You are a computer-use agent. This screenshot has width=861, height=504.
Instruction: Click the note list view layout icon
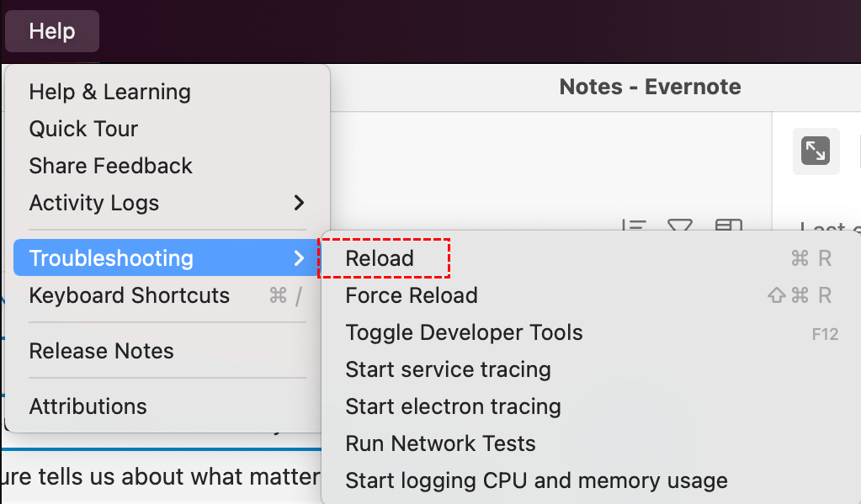coord(728,225)
